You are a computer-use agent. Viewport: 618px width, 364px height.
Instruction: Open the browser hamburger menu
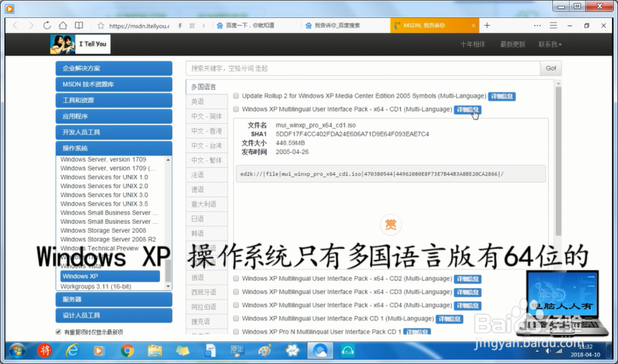click(553, 25)
